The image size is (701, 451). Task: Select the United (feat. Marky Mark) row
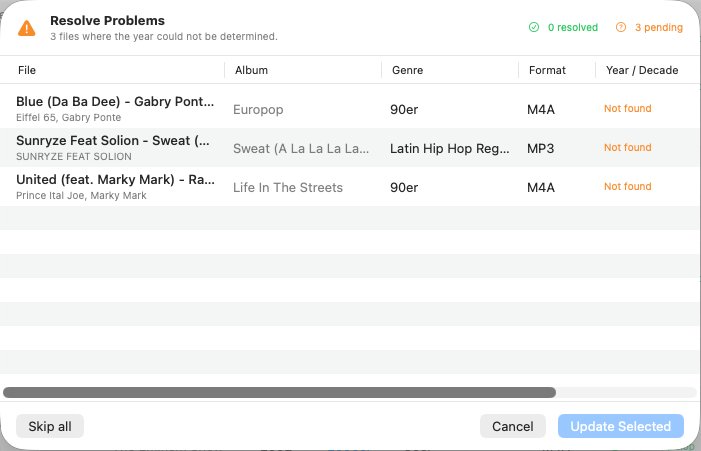pos(350,187)
